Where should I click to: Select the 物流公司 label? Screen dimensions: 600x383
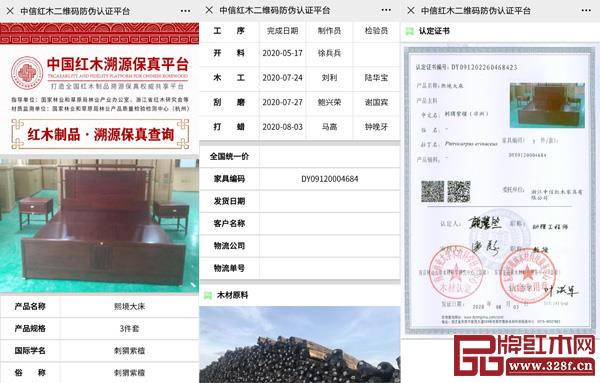tap(229, 246)
